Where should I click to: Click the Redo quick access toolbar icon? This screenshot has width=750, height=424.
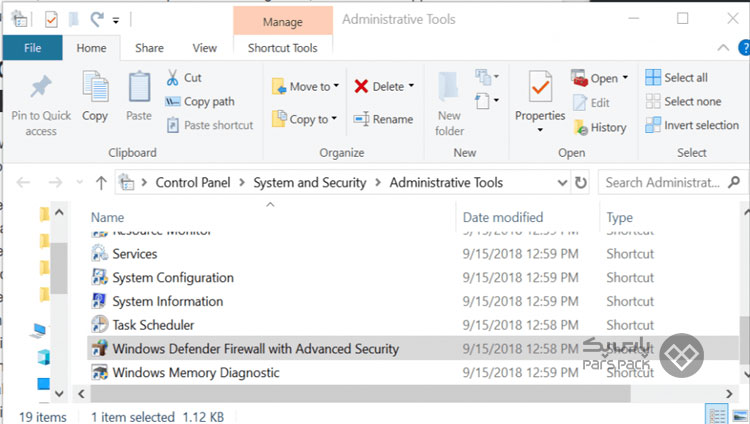pos(97,20)
